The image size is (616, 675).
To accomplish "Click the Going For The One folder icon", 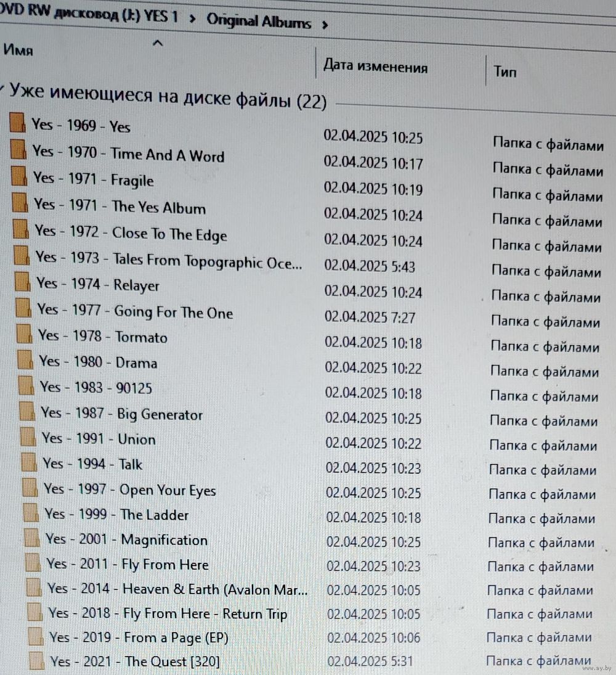I will (23, 308).
